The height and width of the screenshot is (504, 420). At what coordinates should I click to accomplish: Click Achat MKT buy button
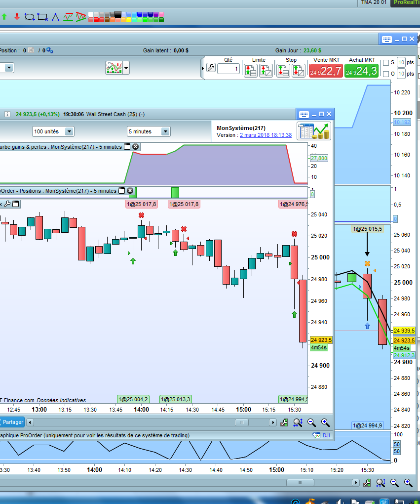pyautogui.click(x=361, y=71)
